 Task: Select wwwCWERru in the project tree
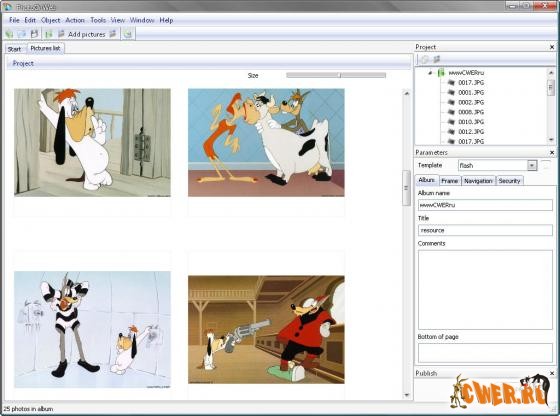click(466, 73)
